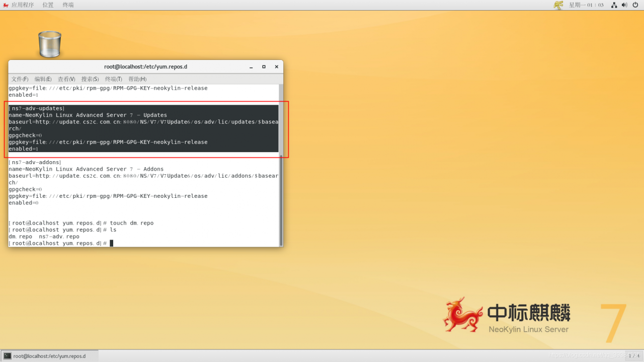Click the updates baseurl line
This screenshot has height=362, width=644.
point(143,125)
